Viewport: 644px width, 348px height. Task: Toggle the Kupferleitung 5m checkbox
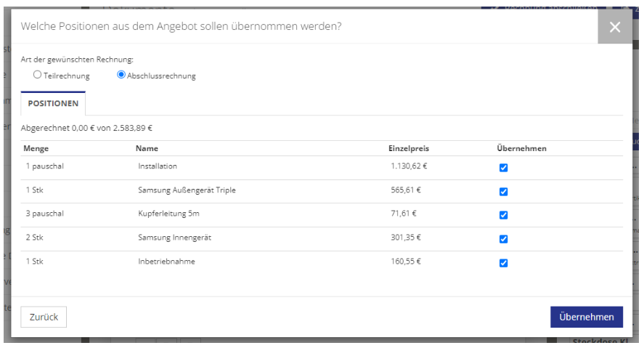coord(504,215)
